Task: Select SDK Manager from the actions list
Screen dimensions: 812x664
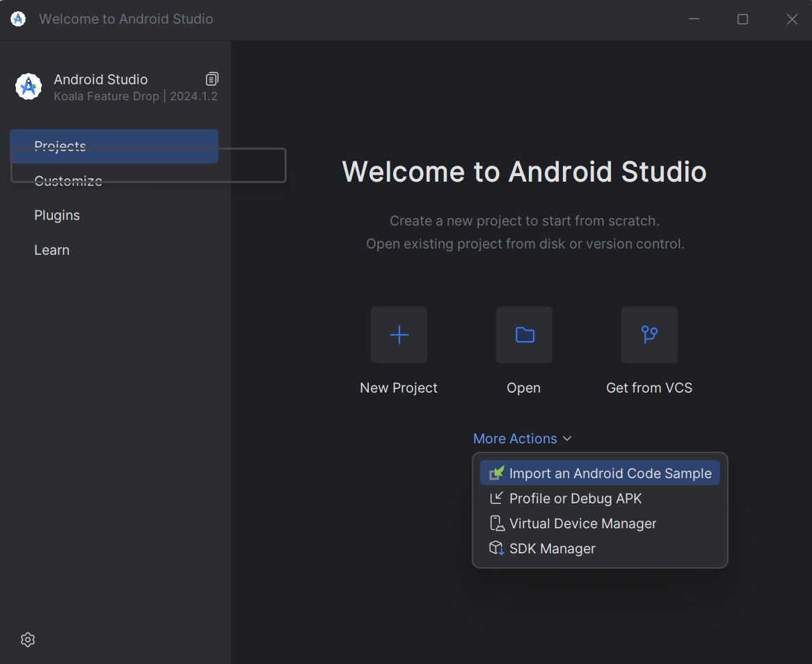Action: click(x=551, y=548)
